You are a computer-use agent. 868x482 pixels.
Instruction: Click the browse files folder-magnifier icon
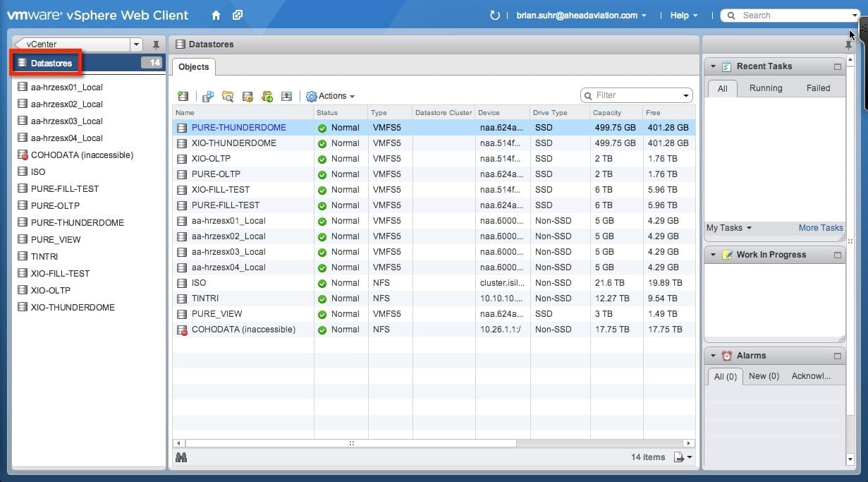click(228, 96)
